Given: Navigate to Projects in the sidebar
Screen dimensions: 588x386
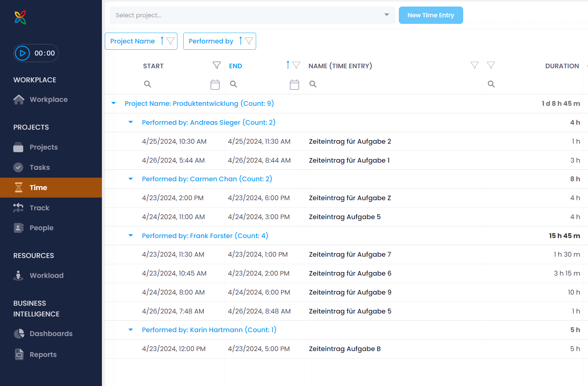Looking at the screenshot, I should pyautogui.click(x=43, y=147).
